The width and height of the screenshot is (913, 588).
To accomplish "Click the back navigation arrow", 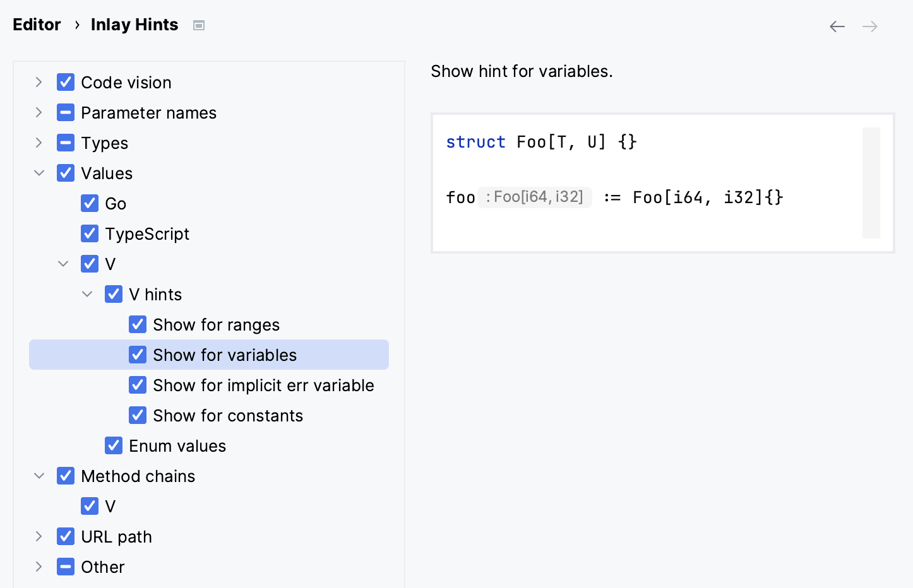I will (x=837, y=26).
